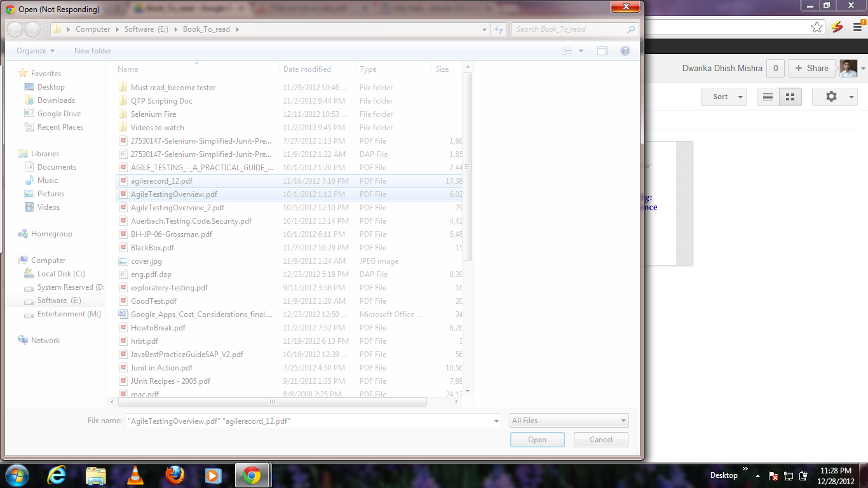Click the New folder toolbar item

pyautogui.click(x=93, y=51)
